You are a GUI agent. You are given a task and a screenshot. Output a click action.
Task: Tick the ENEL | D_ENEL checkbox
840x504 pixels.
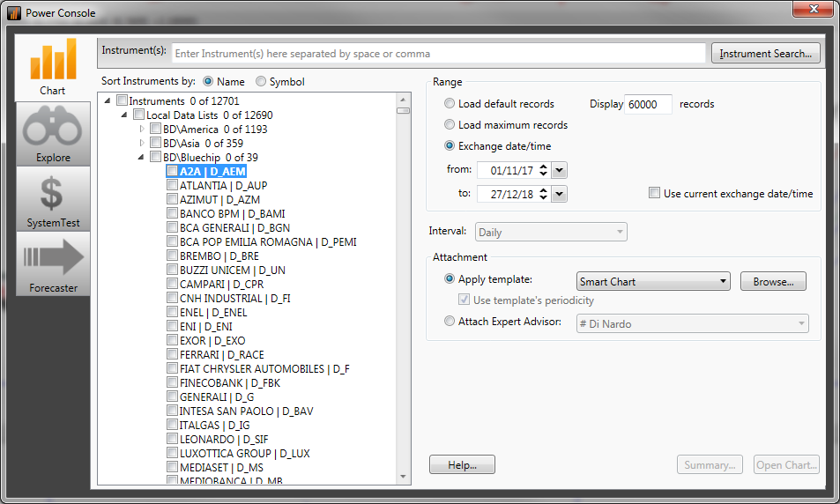[x=172, y=312]
